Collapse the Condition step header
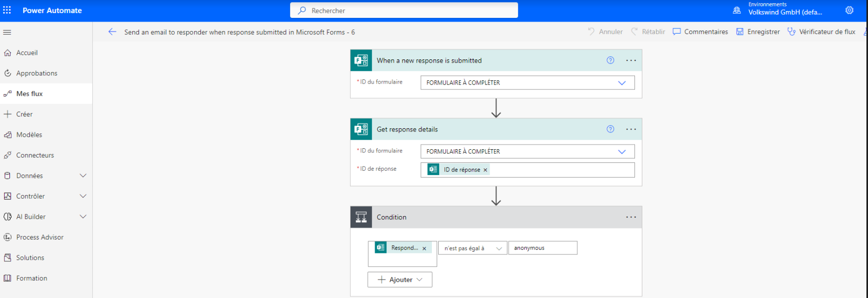 click(x=496, y=217)
